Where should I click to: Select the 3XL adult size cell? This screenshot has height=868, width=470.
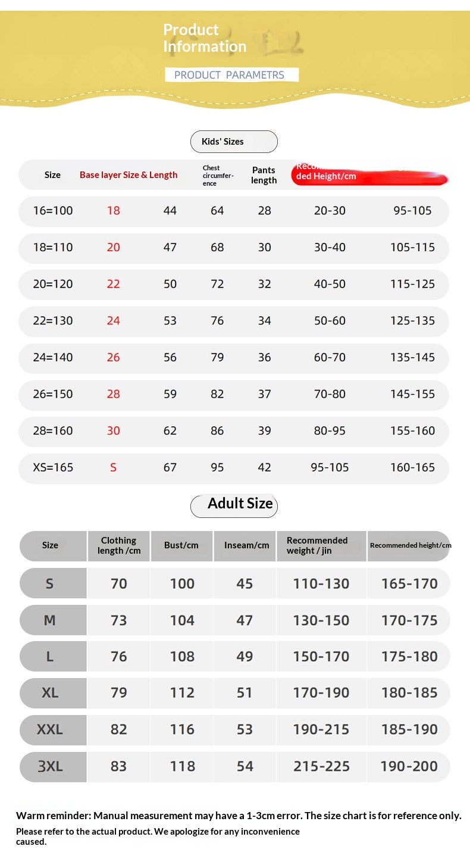50,766
